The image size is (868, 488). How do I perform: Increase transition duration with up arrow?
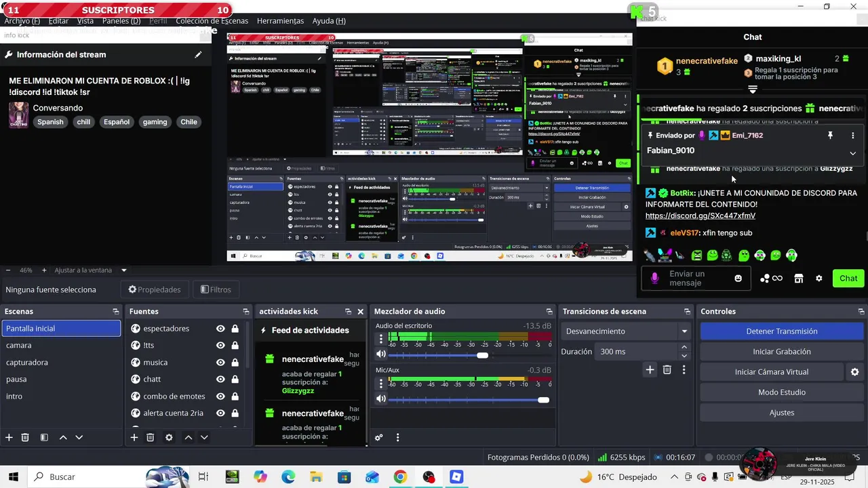tap(684, 348)
